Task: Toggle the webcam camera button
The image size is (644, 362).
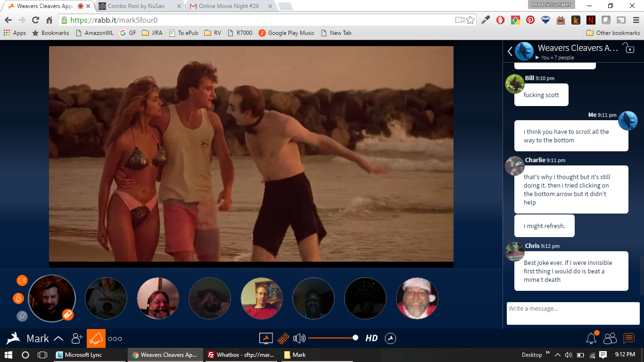Action: pos(22,280)
